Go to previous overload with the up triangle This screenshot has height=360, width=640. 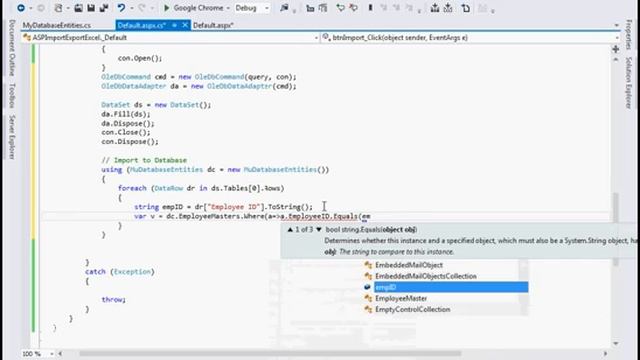pyautogui.click(x=290, y=230)
